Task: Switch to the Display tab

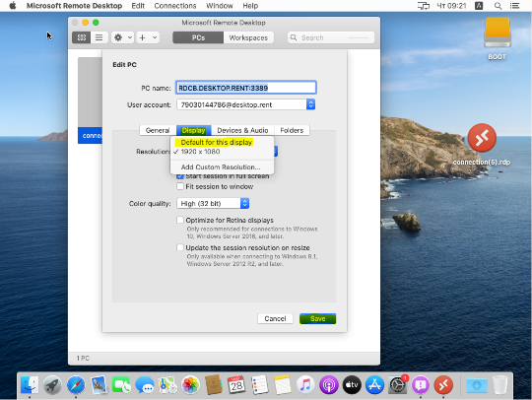Action: click(x=194, y=130)
